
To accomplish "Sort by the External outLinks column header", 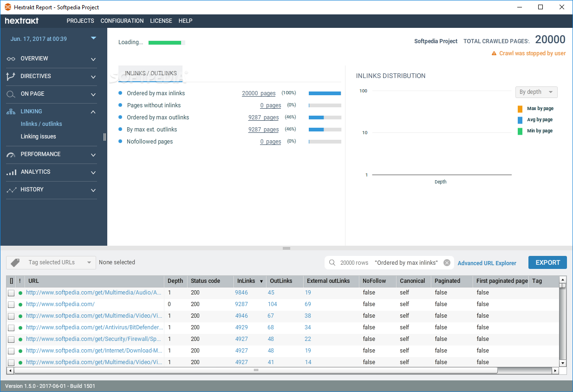I will tap(331, 281).
